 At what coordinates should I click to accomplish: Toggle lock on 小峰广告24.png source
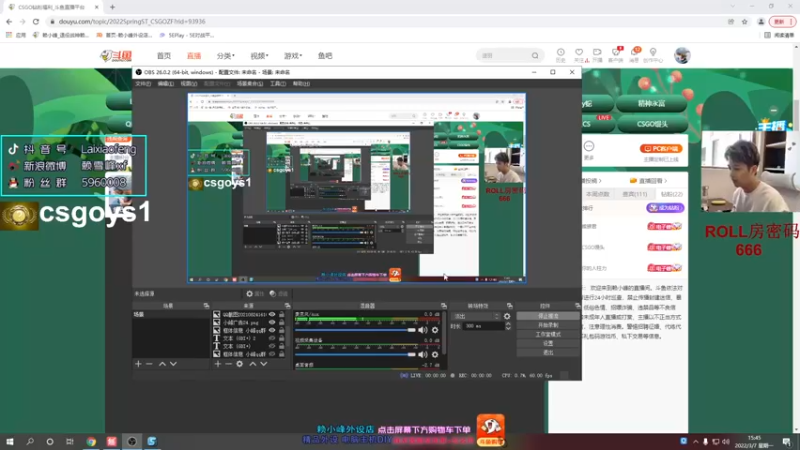(282, 322)
